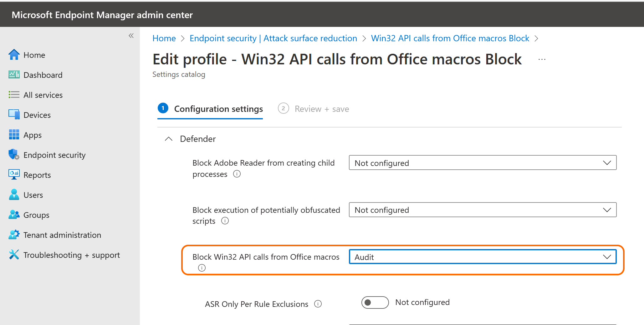The image size is (644, 325).
Task: Toggle ASR Only Per Rule Exclusions switch
Action: click(x=375, y=302)
